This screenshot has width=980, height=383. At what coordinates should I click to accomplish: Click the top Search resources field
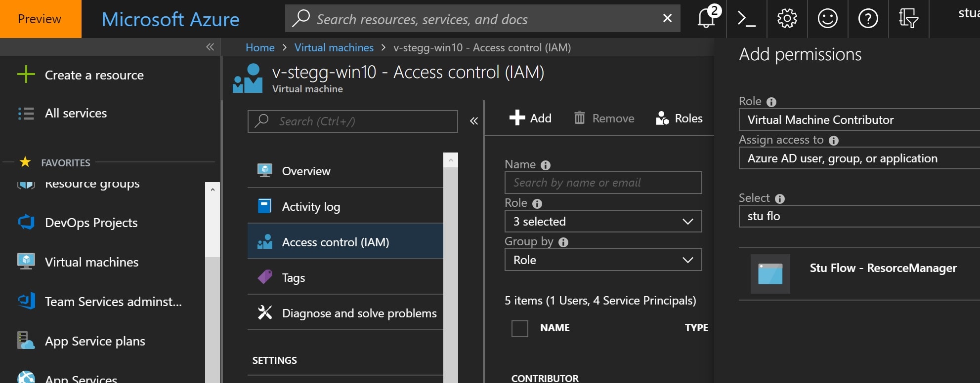point(482,19)
